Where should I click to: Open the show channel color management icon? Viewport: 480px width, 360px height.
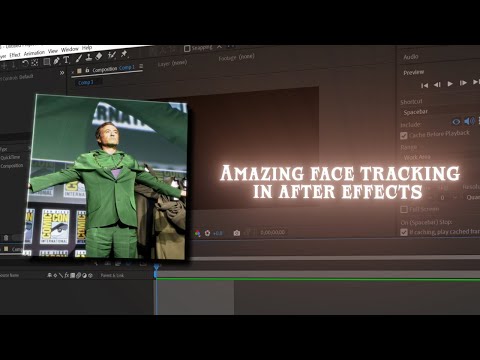coord(198,233)
